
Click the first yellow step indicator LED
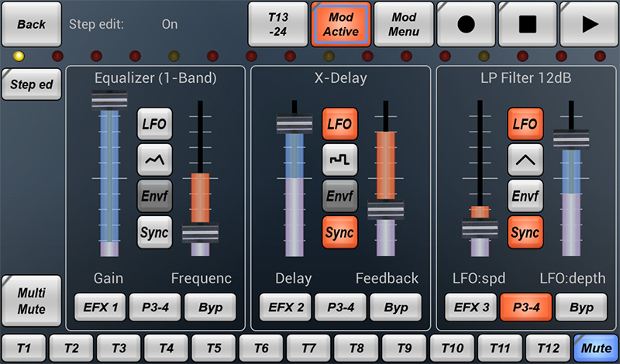tap(19, 57)
